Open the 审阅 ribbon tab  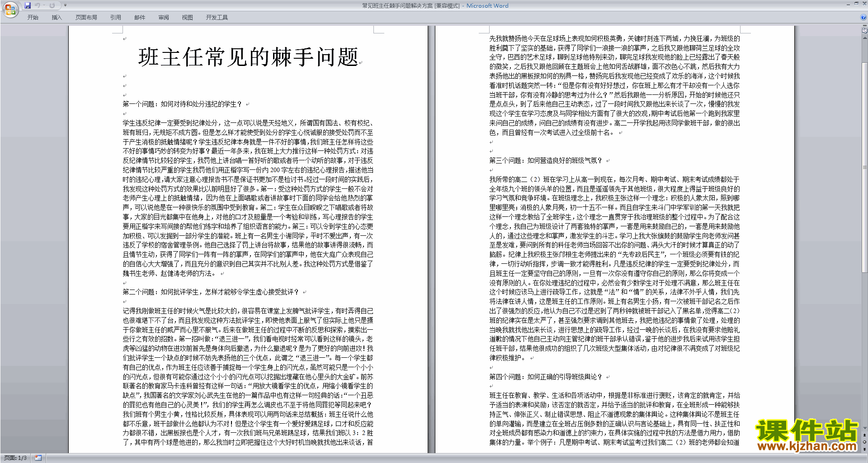coord(164,18)
